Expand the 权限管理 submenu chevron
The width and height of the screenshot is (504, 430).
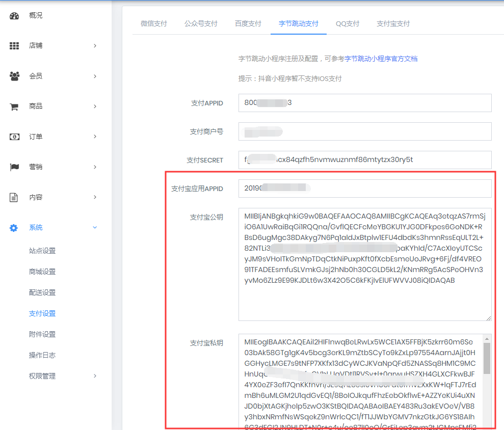95,375
